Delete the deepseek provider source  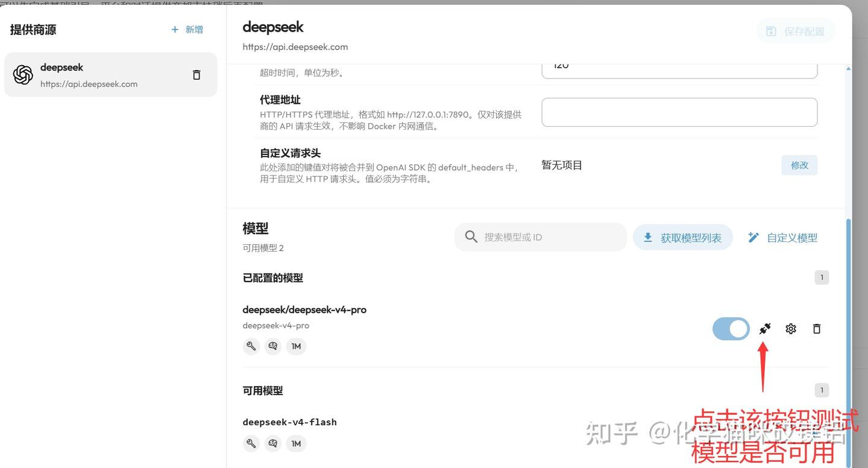(x=197, y=75)
